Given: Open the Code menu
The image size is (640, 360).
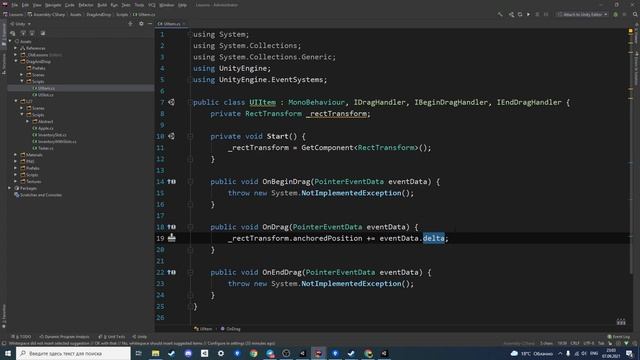Looking at the screenshot, I should 70,5.
